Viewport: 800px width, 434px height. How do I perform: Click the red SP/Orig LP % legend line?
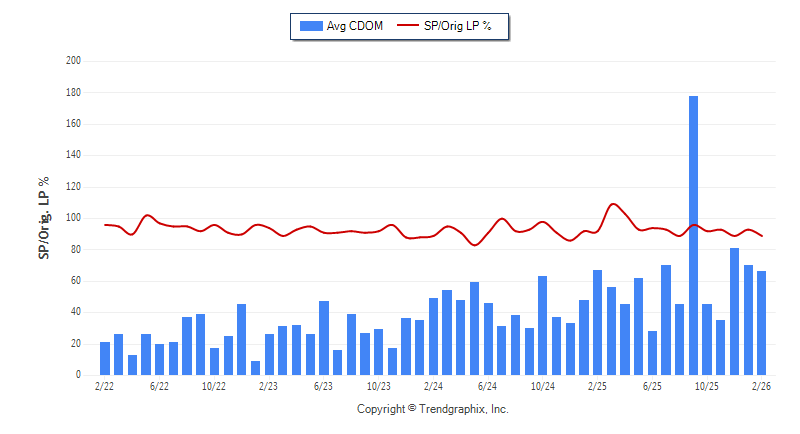point(408,26)
